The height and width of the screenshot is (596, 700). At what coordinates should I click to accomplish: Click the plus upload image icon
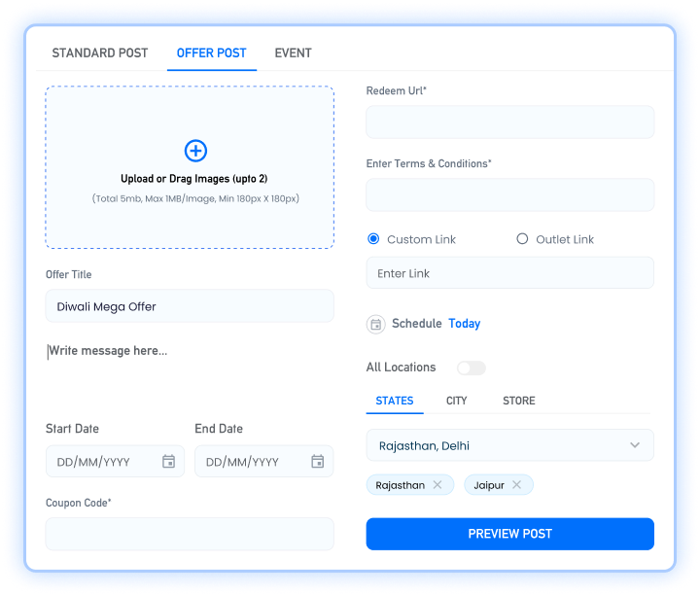coord(195,151)
